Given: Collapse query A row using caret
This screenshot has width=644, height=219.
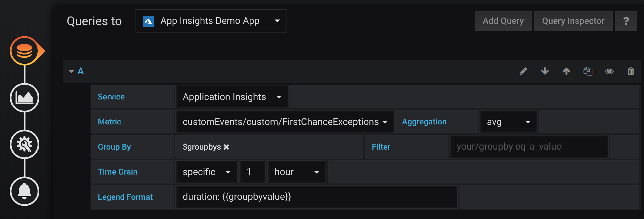Looking at the screenshot, I should coord(71,72).
